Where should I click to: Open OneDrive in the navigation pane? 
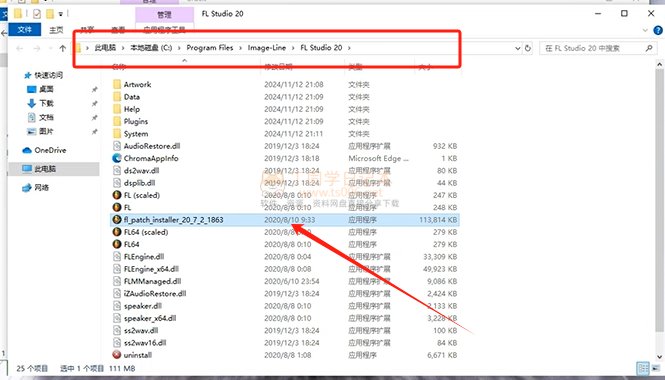pos(50,150)
